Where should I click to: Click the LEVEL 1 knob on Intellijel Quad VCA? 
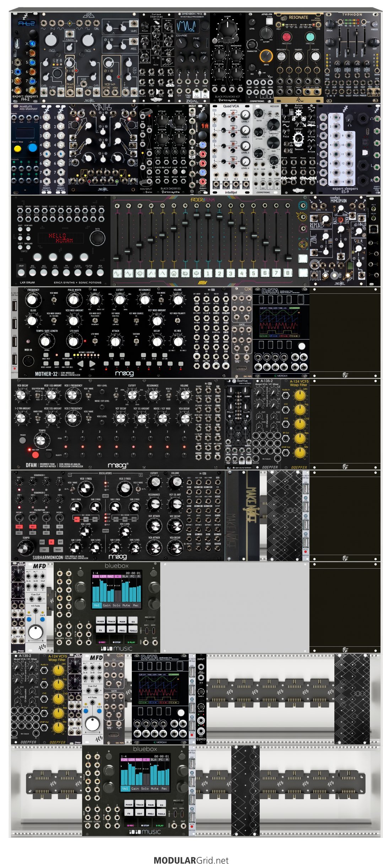(x=245, y=115)
